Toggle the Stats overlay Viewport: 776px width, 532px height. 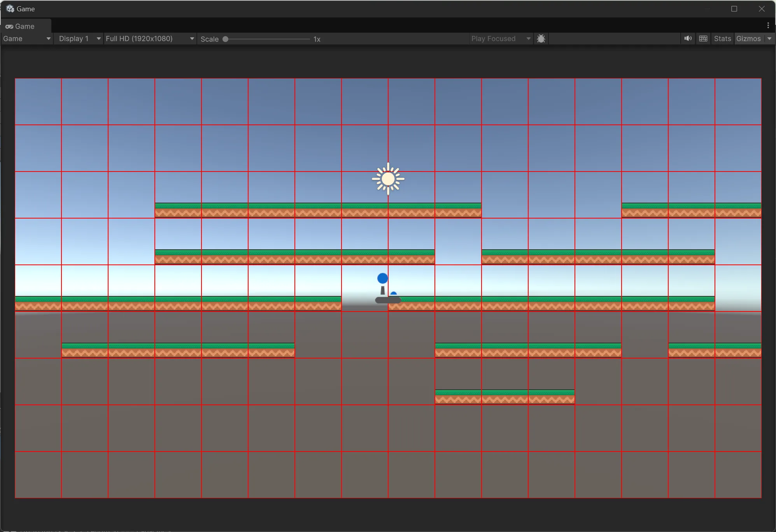pos(722,38)
